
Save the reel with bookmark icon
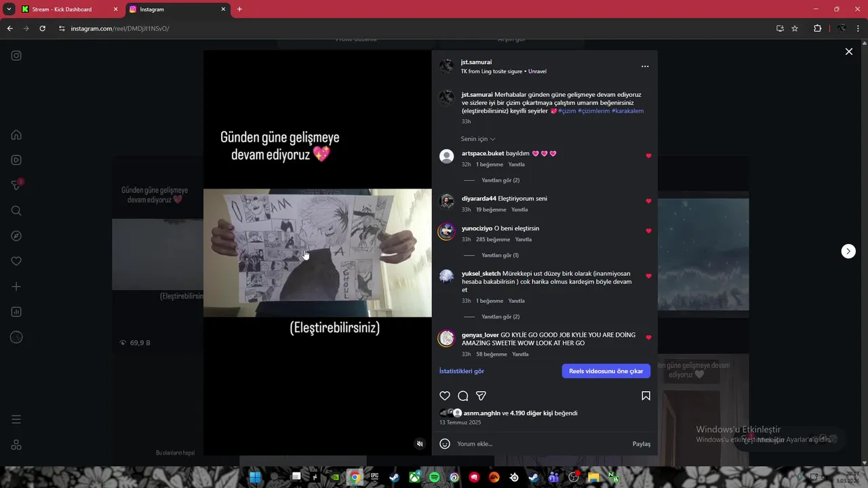pyautogui.click(x=646, y=396)
